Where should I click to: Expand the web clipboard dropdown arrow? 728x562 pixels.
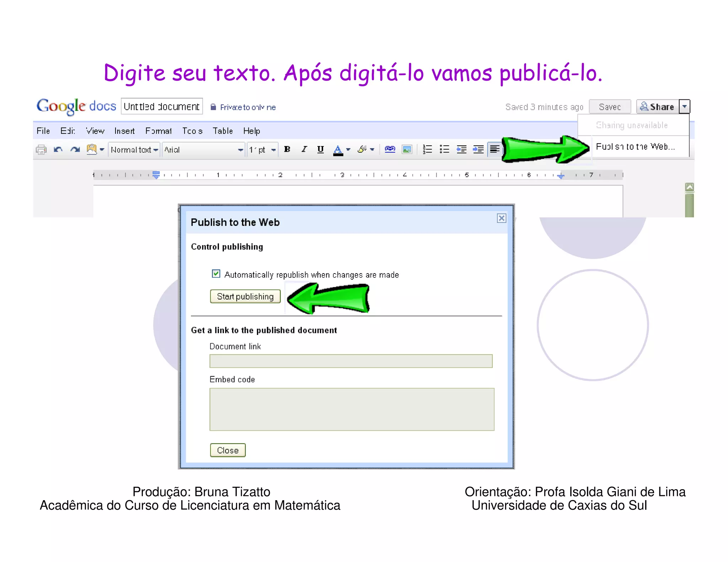coord(102,150)
